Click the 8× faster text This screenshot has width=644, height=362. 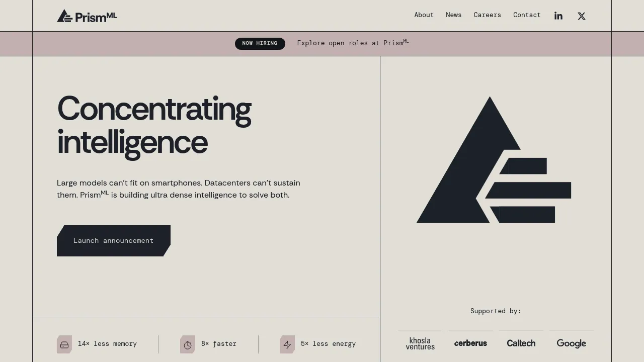[x=219, y=344]
